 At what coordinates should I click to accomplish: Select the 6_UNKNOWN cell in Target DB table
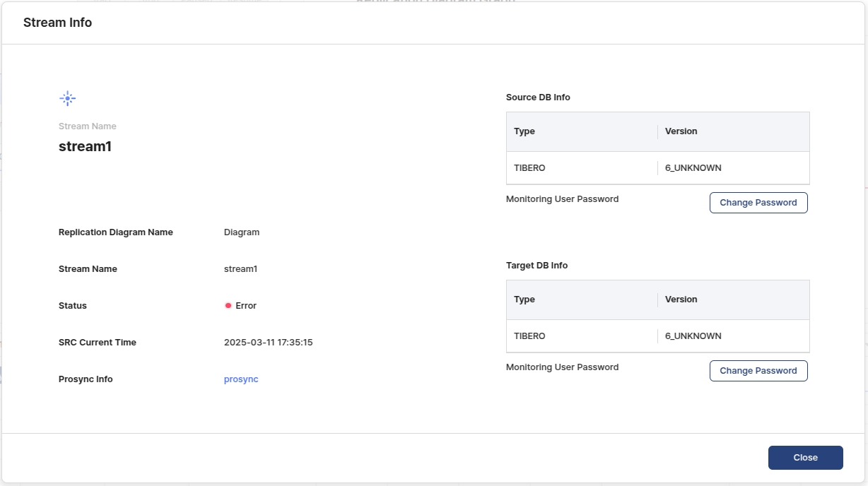click(x=693, y=336)
